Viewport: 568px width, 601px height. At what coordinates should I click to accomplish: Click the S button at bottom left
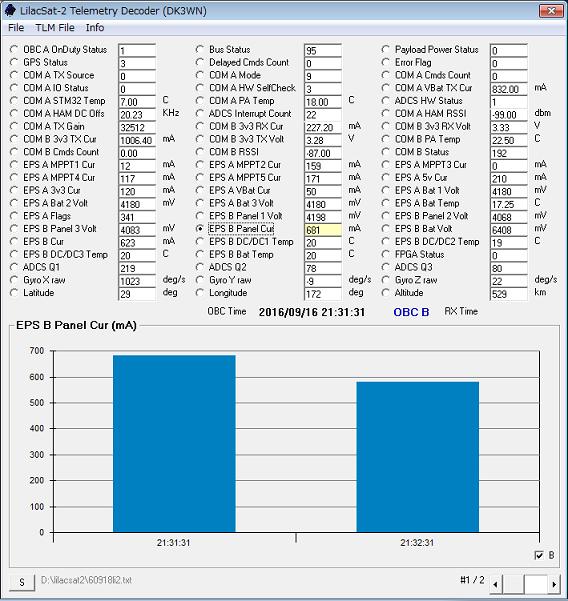(x=22, y=582)
